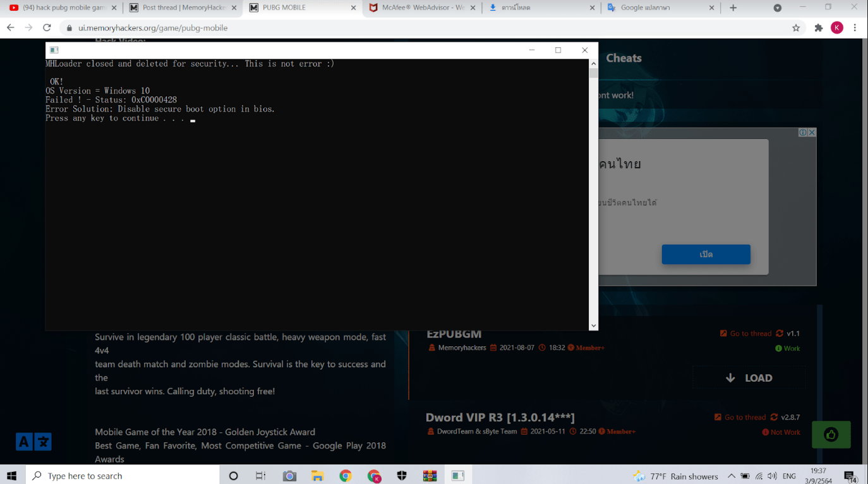The width and height of the screenshot is (868, 484).
Task: Open WinRAR from the taskbar
Action: (x=430, y=476)
